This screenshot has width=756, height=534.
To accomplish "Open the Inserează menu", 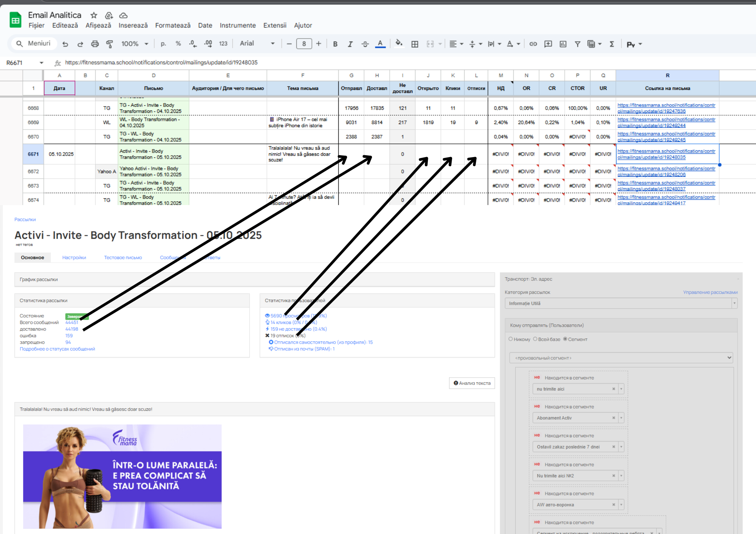I will pyautogui.click(x=133, y=25).
